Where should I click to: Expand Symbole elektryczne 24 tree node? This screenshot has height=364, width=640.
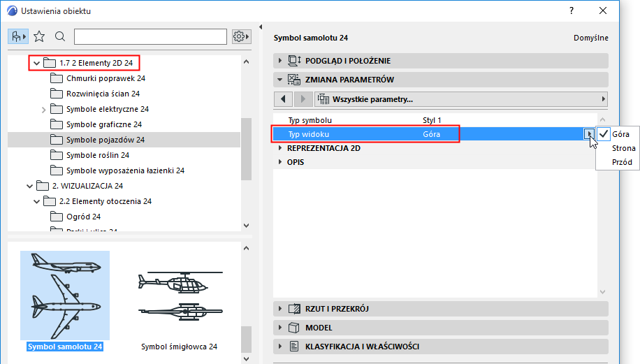click(x=43, y=109)
